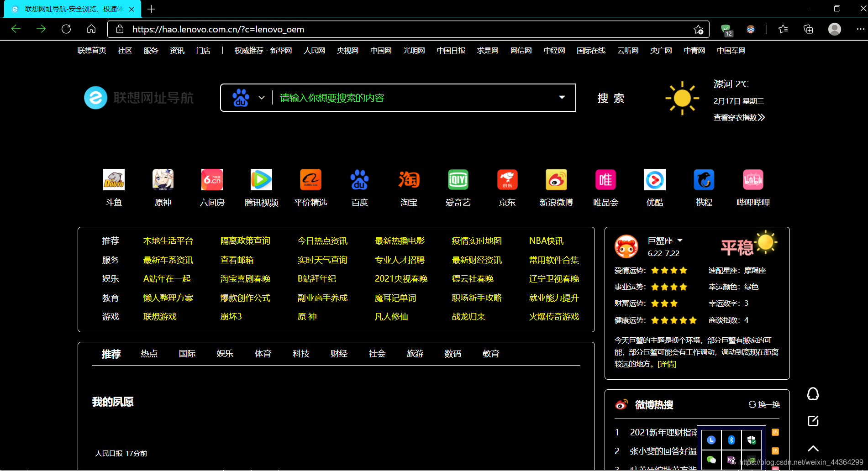Screen dimensions: 868x471
Task: Click the WeChat tray icon
Action: (x=711, y=460)
